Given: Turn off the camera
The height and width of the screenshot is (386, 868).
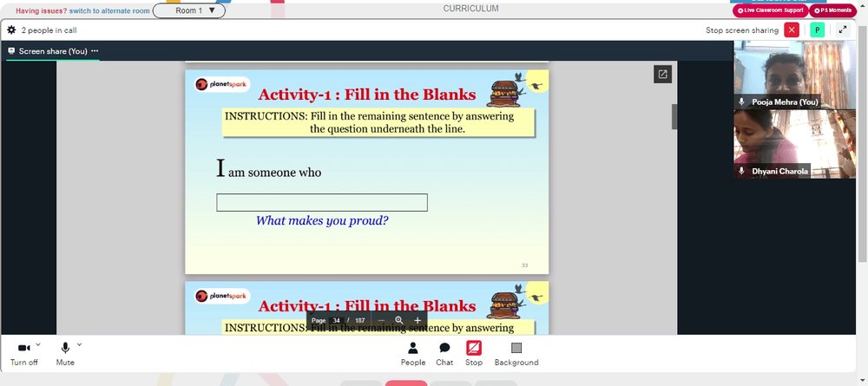Looking at the screenshot, I should [23, 354].
